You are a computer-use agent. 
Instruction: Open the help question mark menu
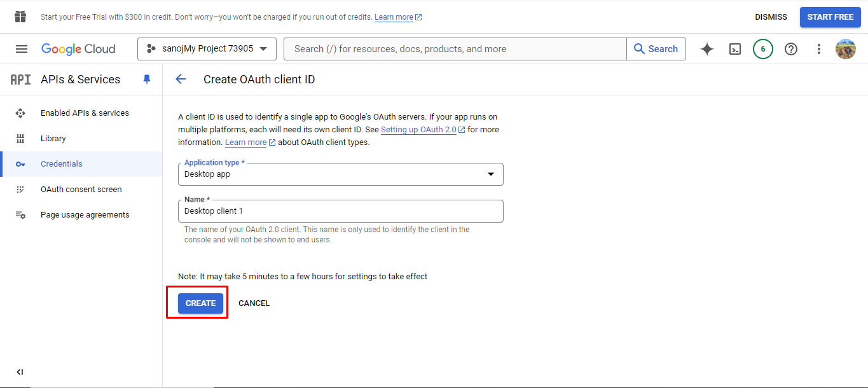[x=791, y=49]
